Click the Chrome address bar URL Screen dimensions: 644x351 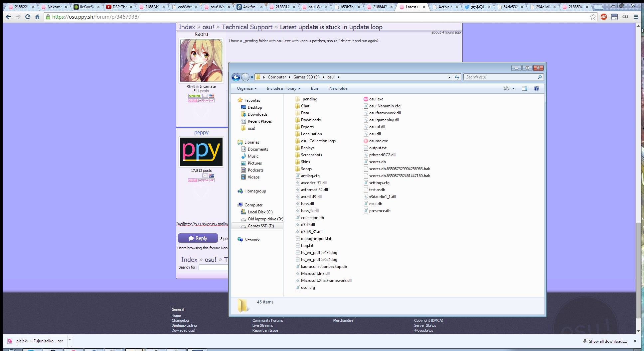pyautogui.click(x=96, y=17)
